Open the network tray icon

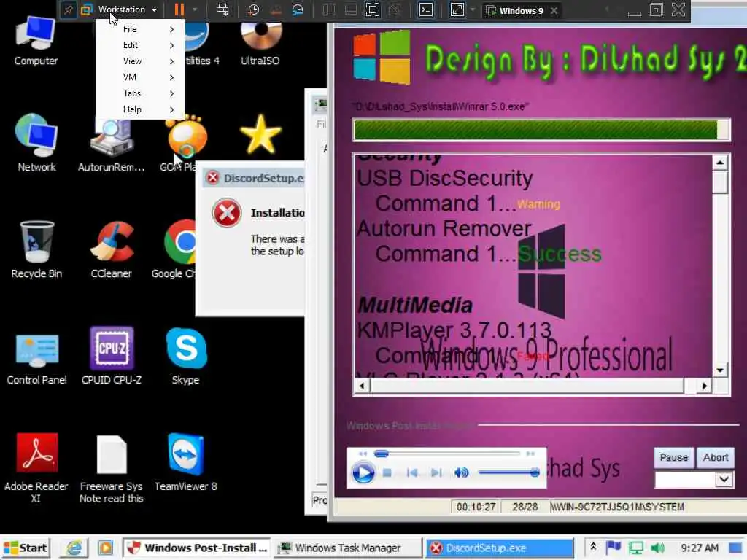click(636, 548)
